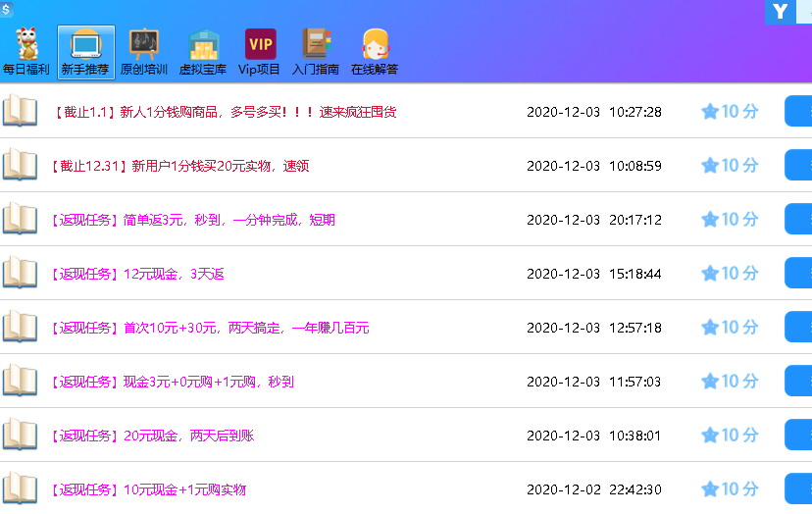
Task: Click book icon for 12元现金 row
Action: pos(20,272)
